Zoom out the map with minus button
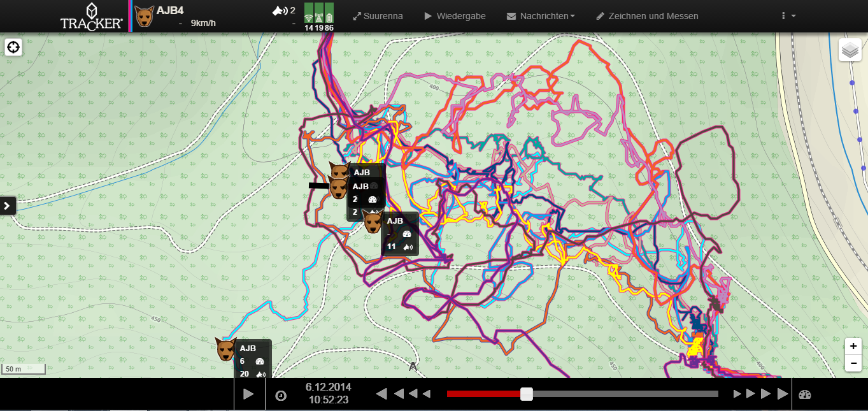Image resolution: width=868 pixels, height=411 pixels. pyautogui.click(x=853, y=363)
